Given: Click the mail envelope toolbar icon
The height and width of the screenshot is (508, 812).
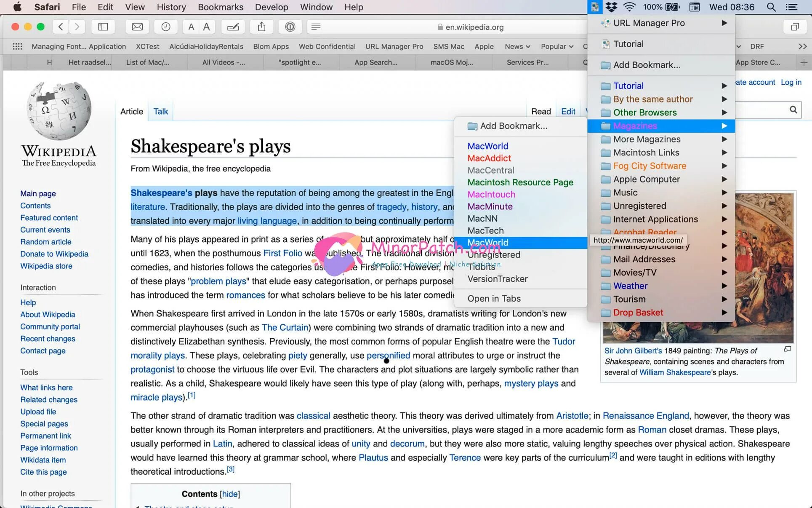Looking at the screenshot, I should [137, 27].
